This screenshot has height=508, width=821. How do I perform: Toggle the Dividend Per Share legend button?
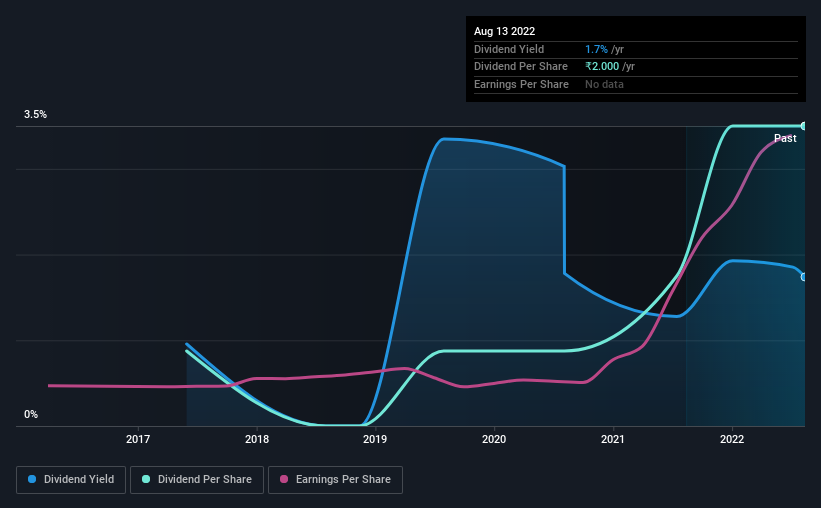[x=197, y=480]
